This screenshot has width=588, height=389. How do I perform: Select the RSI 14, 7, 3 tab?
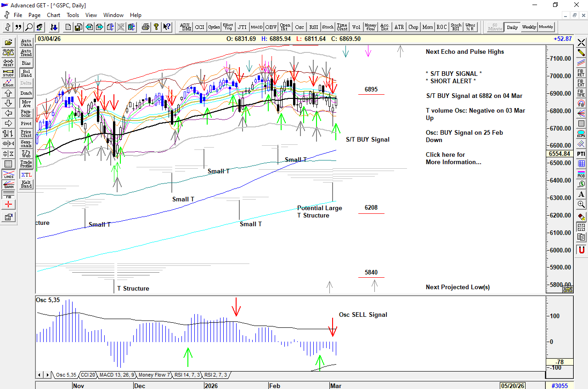tap(187, 375)
